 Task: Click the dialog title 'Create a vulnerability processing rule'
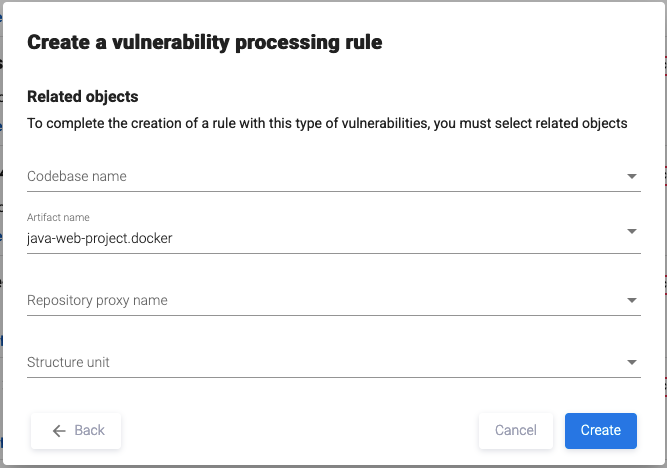click(x=205, y=42)
